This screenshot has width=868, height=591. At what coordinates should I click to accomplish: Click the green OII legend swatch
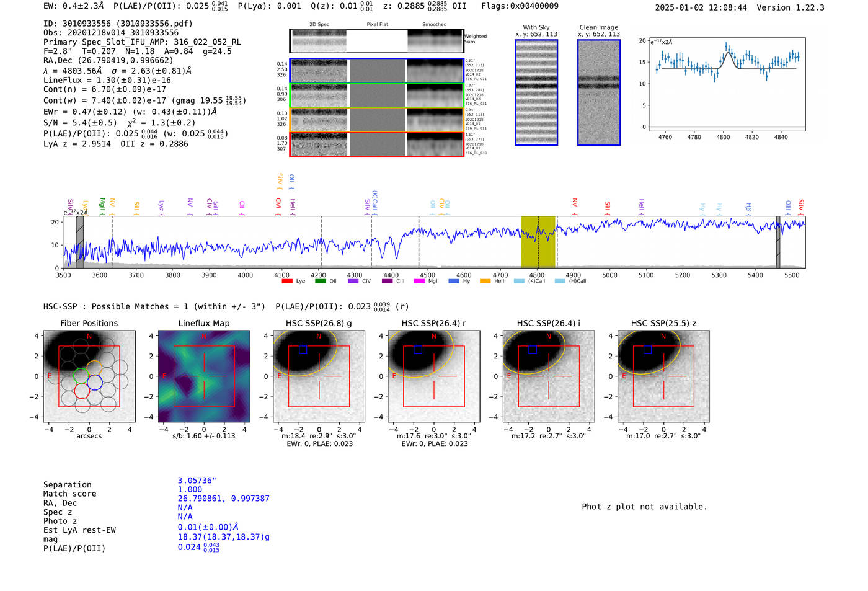click(x=320, y=281)
